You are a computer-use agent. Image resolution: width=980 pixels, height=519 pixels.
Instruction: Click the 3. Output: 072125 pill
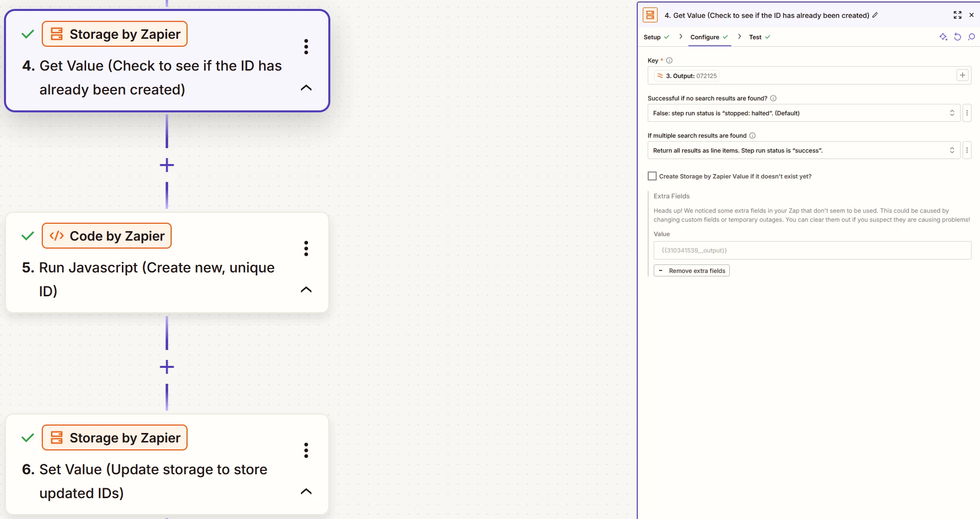pos(686,76)
